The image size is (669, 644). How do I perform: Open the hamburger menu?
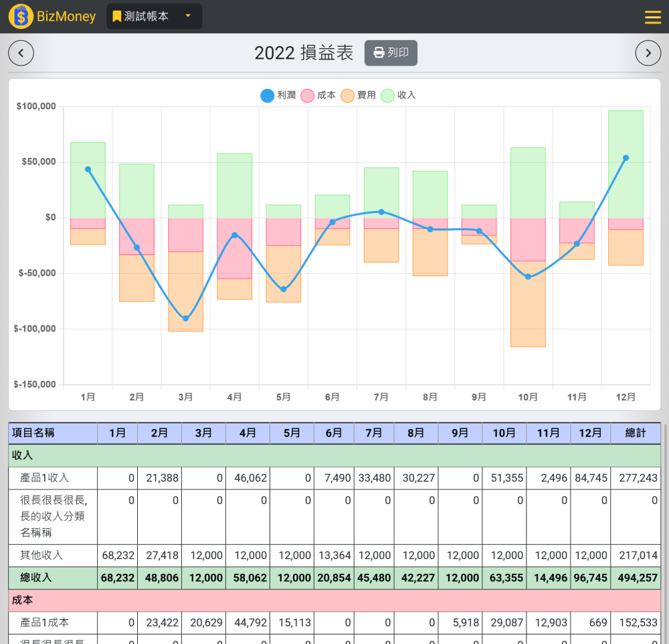pos(653,17)
